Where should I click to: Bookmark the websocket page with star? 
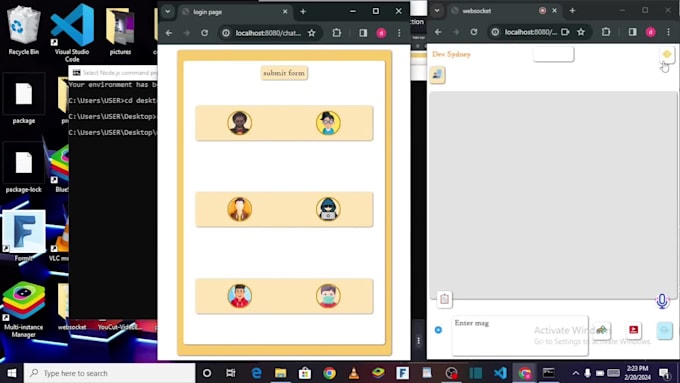pos(581,32)
